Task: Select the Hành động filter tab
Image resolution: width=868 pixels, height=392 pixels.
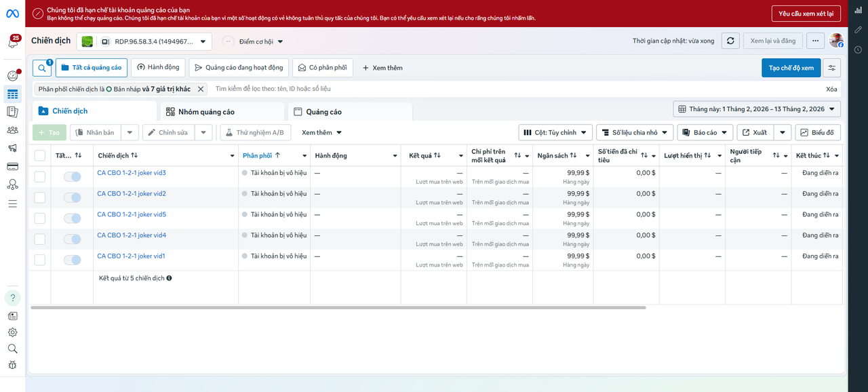Action: tap(158, 68)
